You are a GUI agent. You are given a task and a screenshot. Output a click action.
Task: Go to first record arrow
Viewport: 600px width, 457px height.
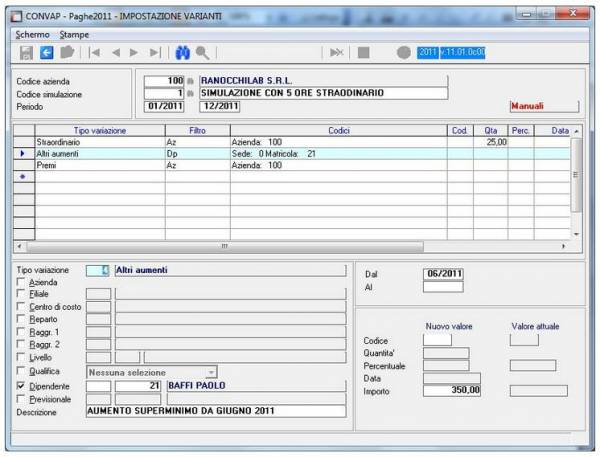94,52
